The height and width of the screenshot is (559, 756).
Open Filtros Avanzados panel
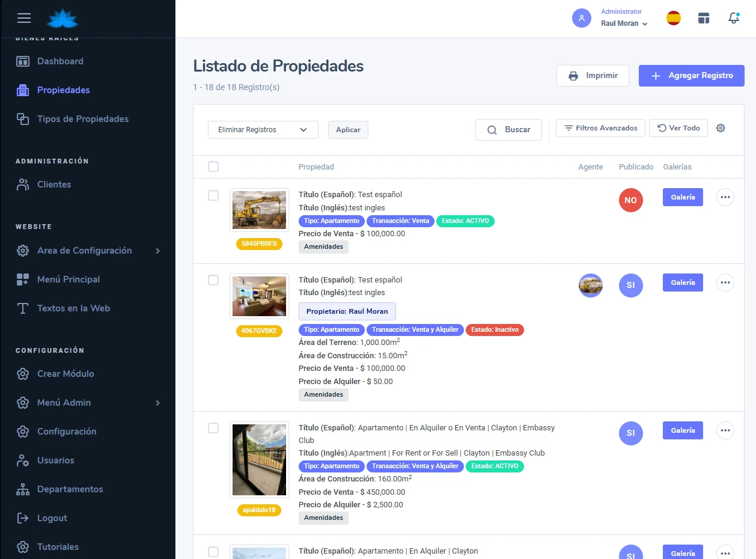pos(601,128)
